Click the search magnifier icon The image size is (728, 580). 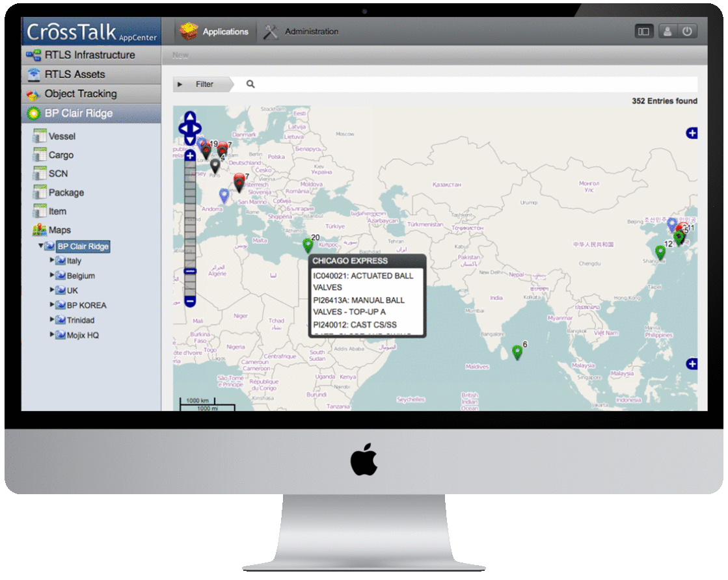[x=250, y=85]
